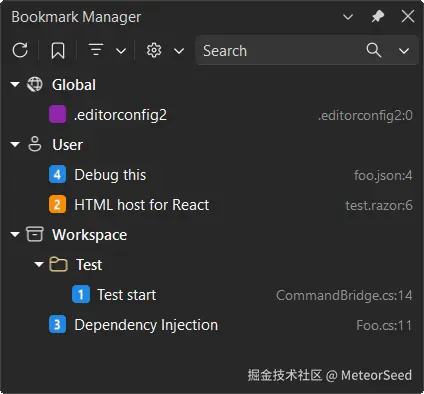Select the Test start bookmark
Image resolution: width=424 pixels, height=394 pixels.
[x=127, y=295]
